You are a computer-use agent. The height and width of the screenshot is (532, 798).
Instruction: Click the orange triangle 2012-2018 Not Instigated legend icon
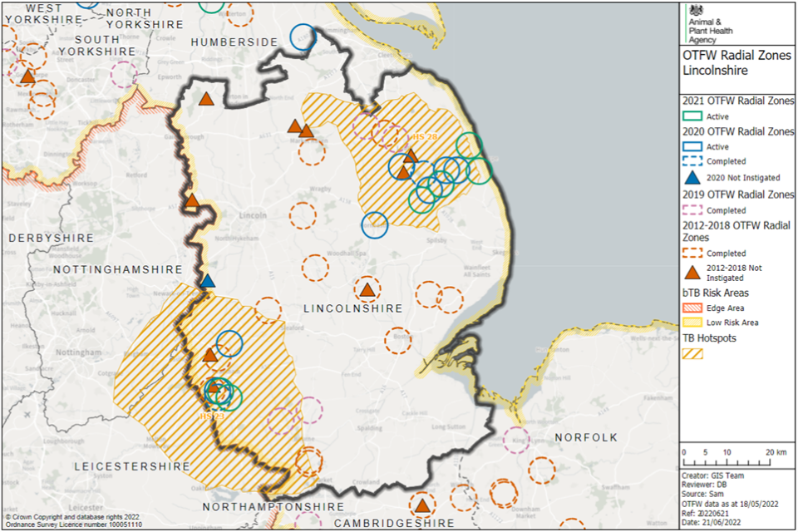(692, 272)
